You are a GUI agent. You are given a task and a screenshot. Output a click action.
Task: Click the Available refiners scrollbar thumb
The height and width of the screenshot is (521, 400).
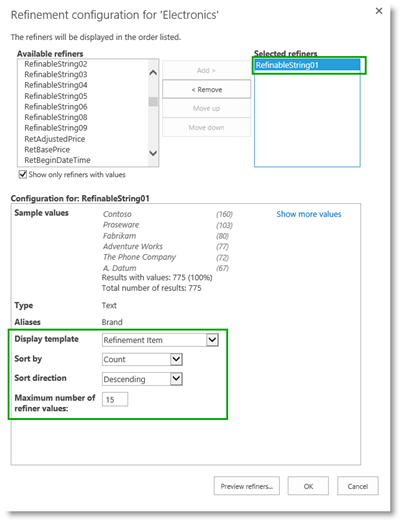153,101
